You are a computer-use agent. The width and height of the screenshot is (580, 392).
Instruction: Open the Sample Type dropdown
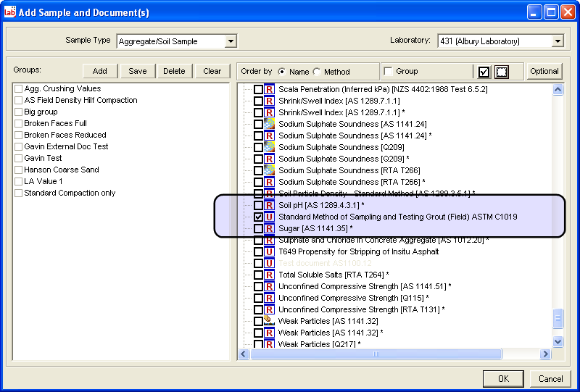[x=231, y=41]
